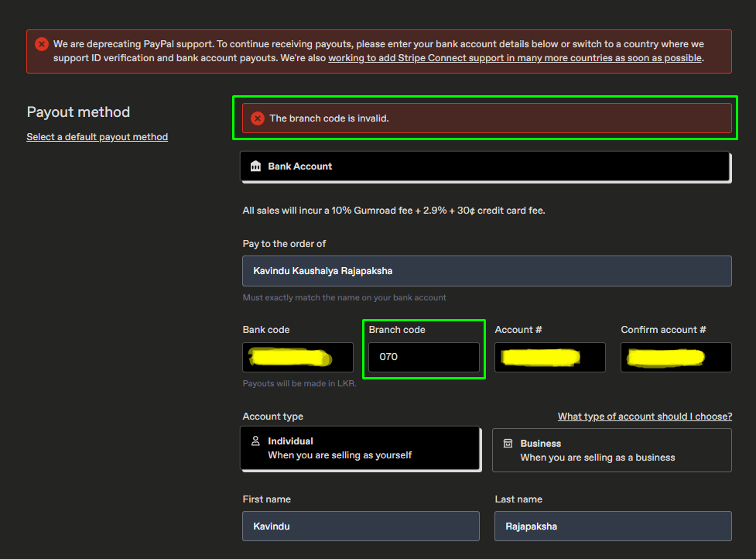This screenshot has height=559, width=756.
Task: Click into the Account # field
Action: coord(549,358)
